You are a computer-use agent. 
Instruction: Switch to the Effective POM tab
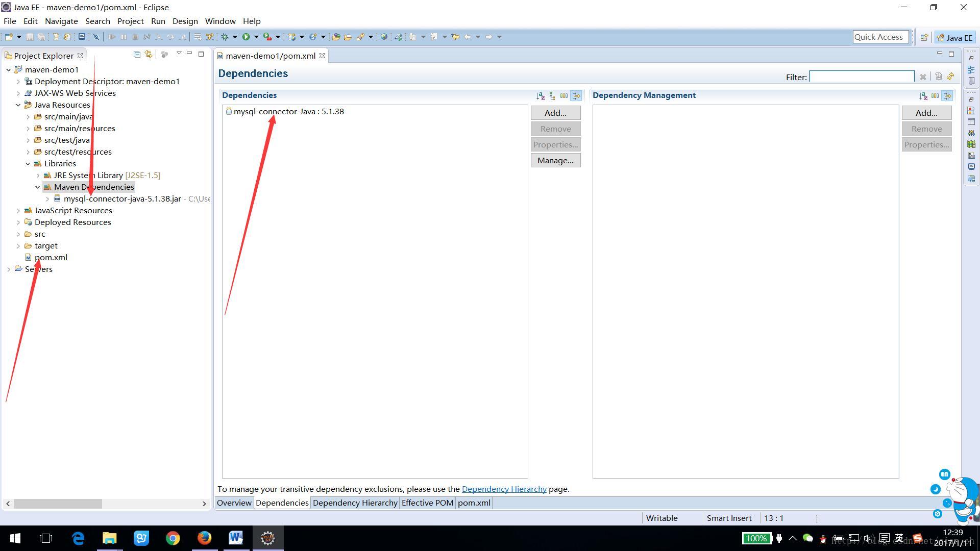427,503
